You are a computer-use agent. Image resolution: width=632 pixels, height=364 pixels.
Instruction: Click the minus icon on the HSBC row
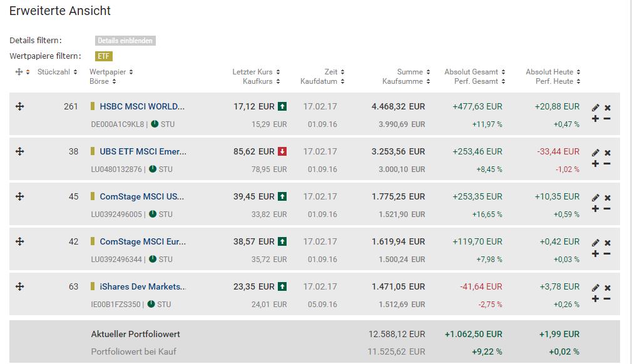[x=607, y=119]
